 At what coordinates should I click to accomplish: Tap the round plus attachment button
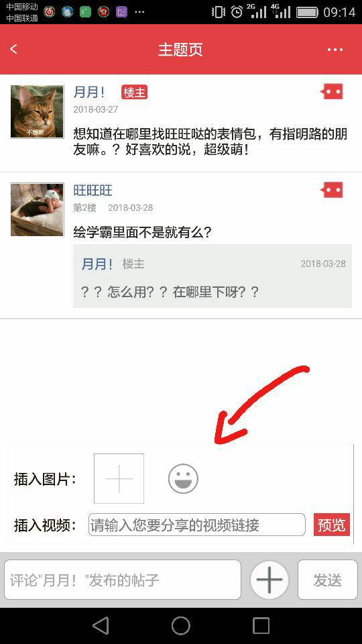(269, 580)
